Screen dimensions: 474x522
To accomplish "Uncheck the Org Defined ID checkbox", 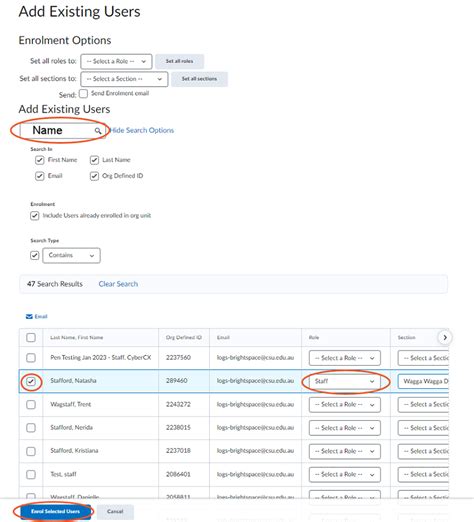I will (x=94, y=176).
